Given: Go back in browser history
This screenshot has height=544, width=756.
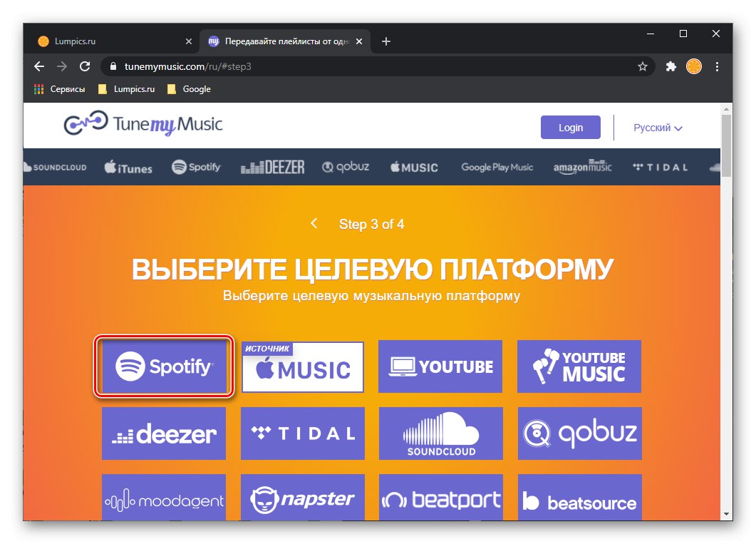Looking at the screenshot, I should click(39, 66).
